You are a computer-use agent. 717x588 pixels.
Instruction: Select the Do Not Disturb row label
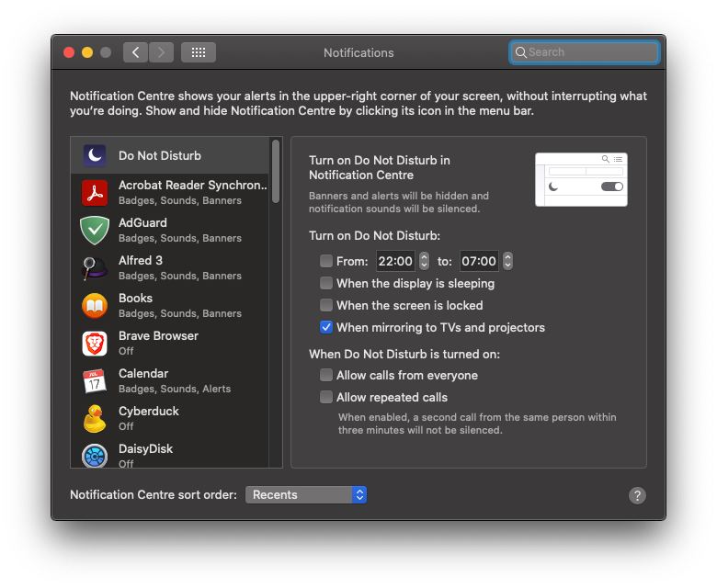coord(160,156)
